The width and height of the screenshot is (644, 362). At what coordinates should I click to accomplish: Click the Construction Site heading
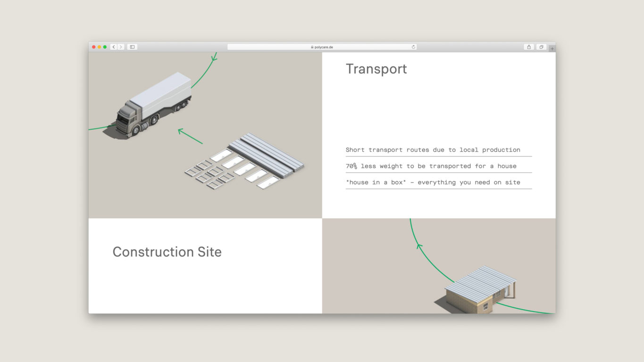(167, 252)
